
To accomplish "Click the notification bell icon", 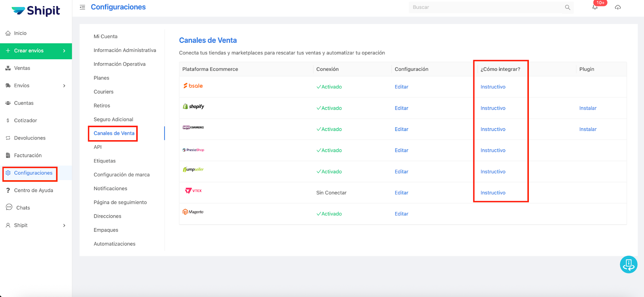I will (594, 7).
